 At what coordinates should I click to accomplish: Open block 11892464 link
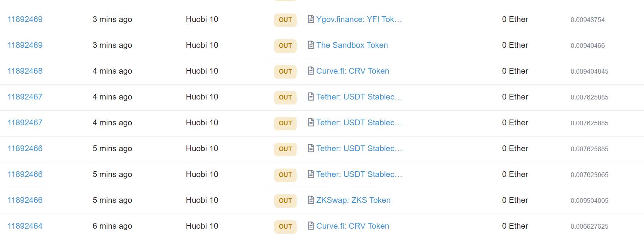pos(25,226)
